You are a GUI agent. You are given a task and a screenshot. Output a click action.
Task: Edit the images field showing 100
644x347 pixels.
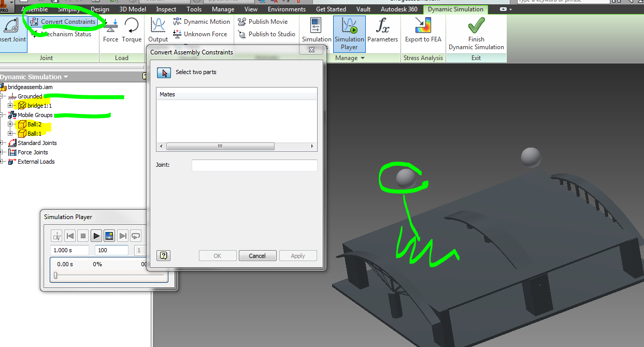(111, 251)
